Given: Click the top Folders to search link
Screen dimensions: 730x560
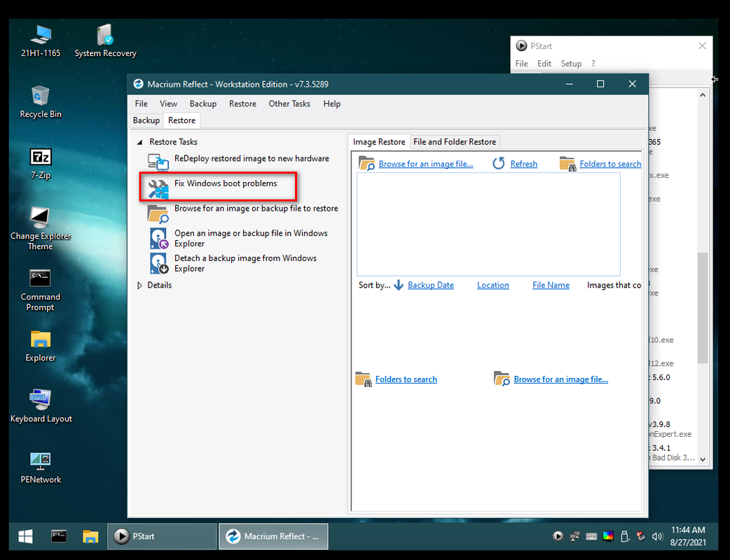Looking at the screenshot, I should [610, 164].
